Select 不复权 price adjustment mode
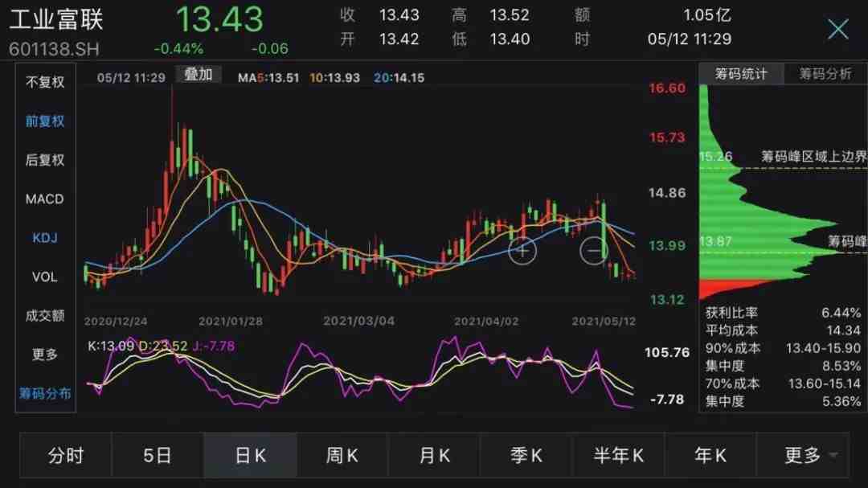 tap(45, 83)
